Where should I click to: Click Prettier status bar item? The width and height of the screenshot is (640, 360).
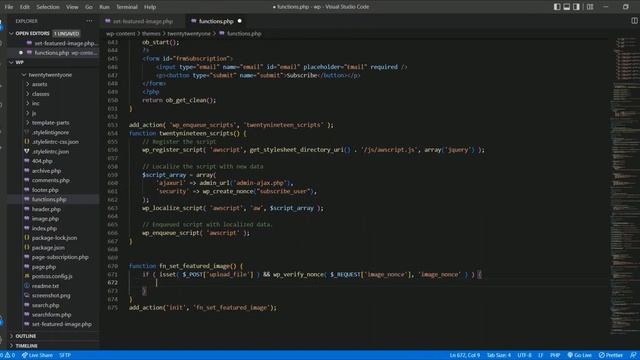(x=611, y=355)
